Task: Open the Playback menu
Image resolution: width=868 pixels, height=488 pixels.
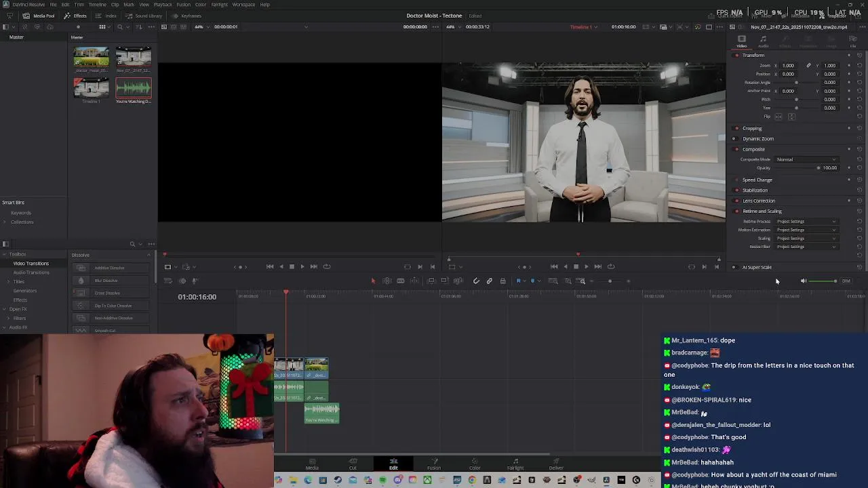Action: coord(163,4)
